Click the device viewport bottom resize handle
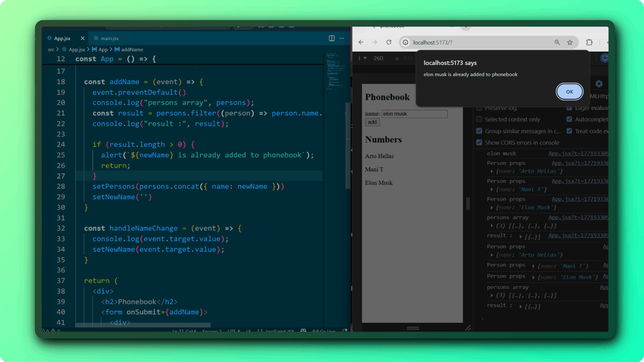Screen dimensions: 644x362 (413, 328)
